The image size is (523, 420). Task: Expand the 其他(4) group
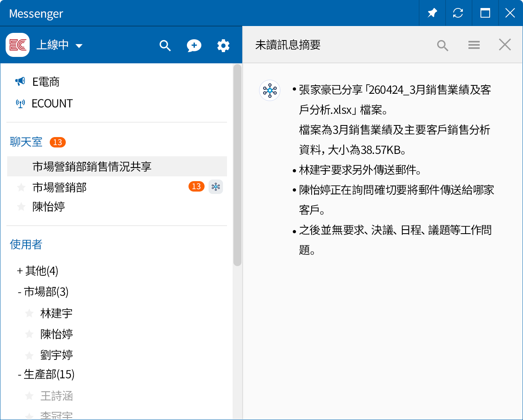pos(38,271)
